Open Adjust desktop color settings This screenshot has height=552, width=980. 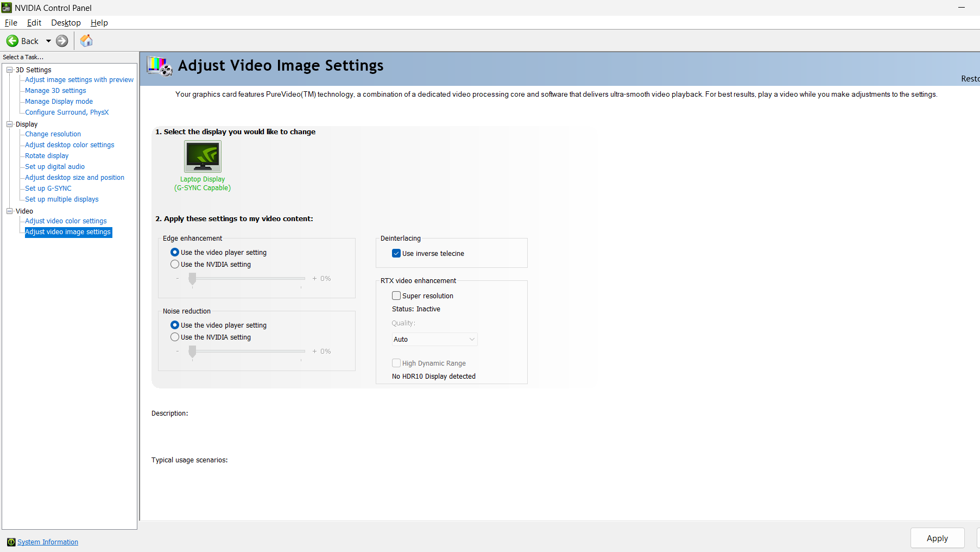(69, 145)
